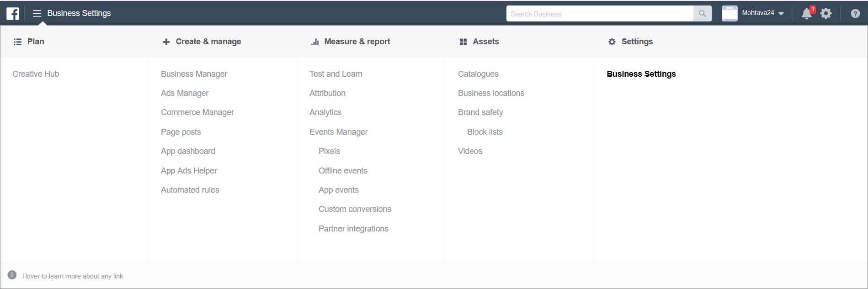Go to Creative Hub
Viewport: 868px width, 289px height.
(36, 74)
